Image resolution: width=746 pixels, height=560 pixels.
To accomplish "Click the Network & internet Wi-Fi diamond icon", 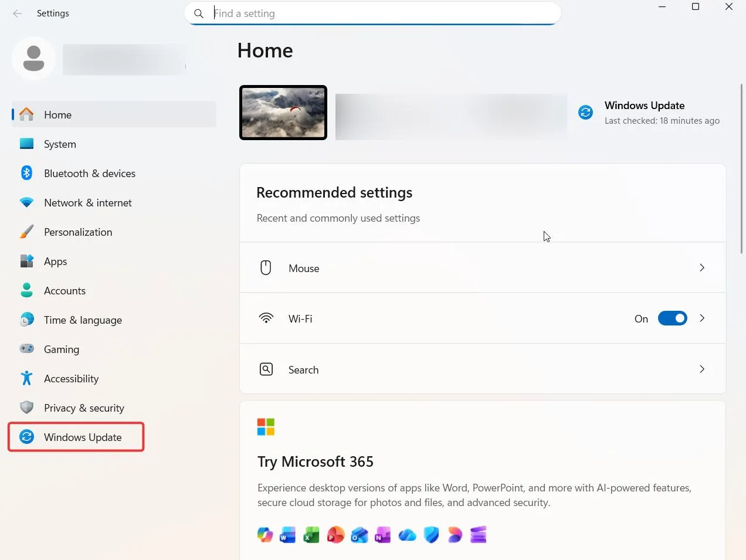I will tap(26, 203).
